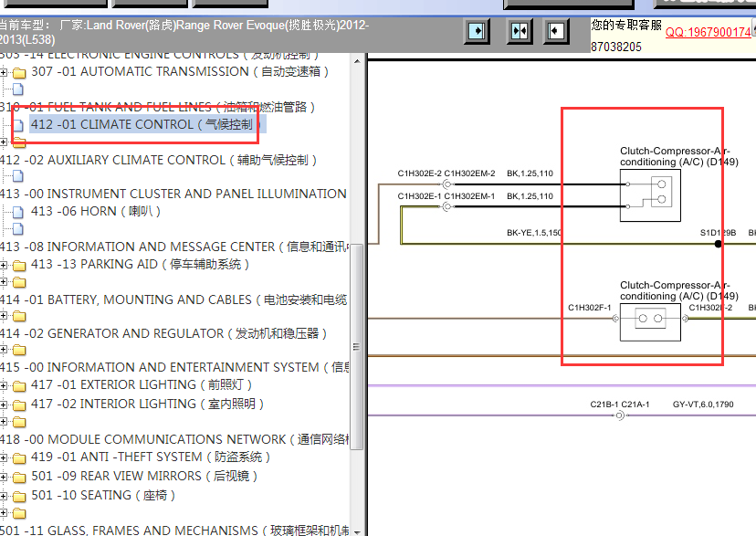Click the left-arrow panel layout button
Image resolution: width=756 pixels, height=536 pixels.
[x=556, y=31]
